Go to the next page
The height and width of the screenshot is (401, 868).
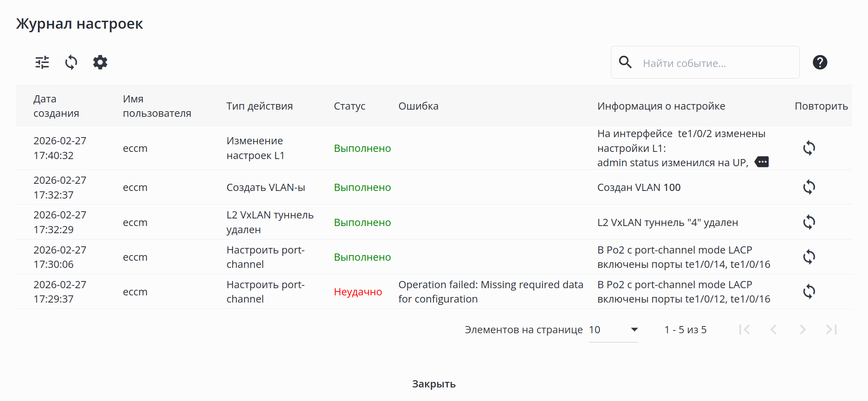[x=803, y=330]
